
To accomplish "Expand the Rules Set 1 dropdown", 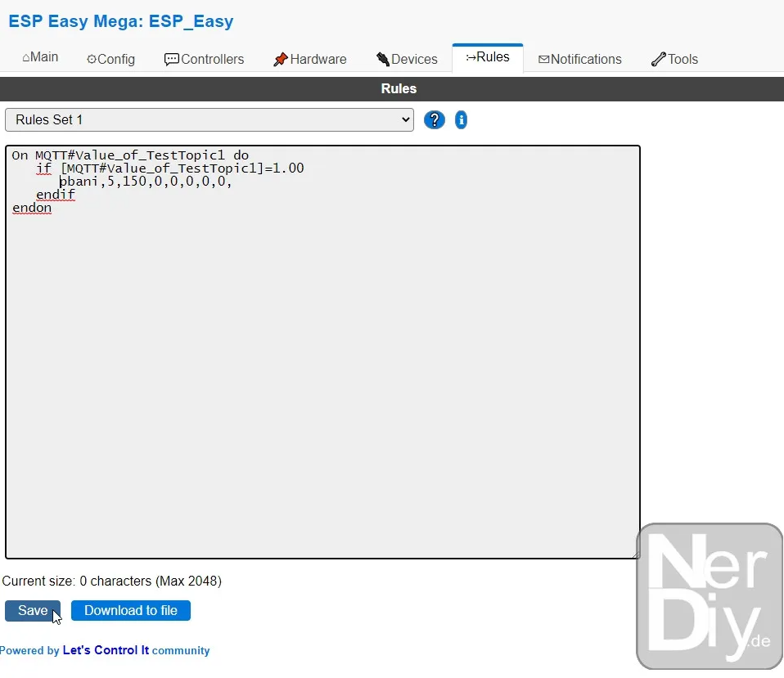I will click(210, 120).
